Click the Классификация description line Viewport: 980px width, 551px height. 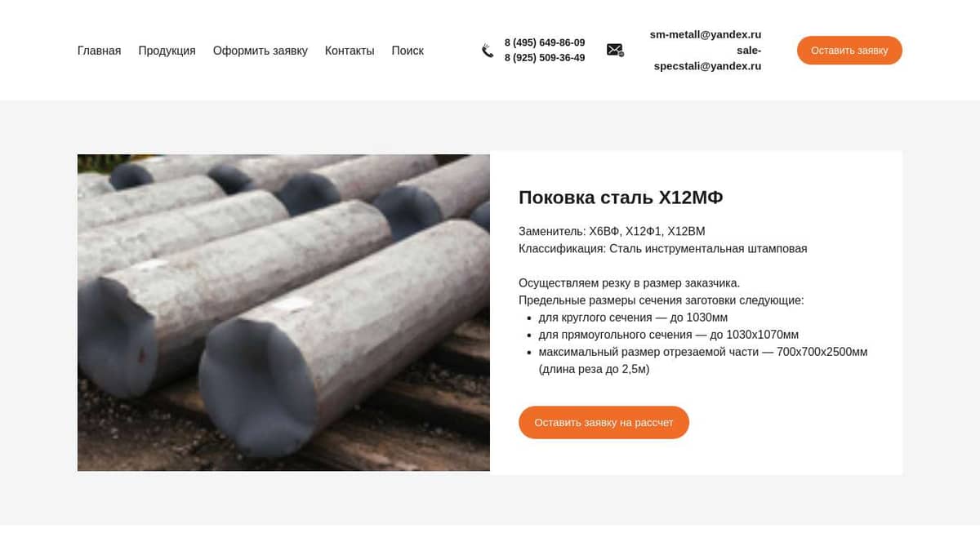[x=662, y=249]
